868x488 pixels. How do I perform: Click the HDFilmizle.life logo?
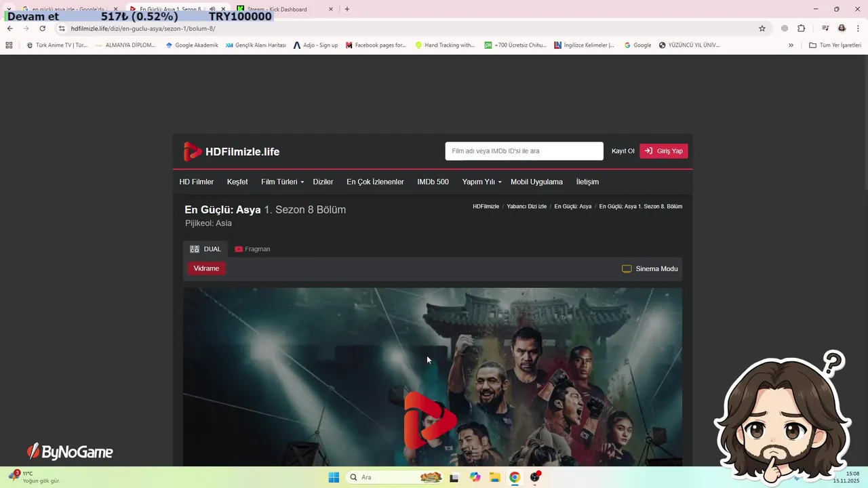(x=231, y=152)
